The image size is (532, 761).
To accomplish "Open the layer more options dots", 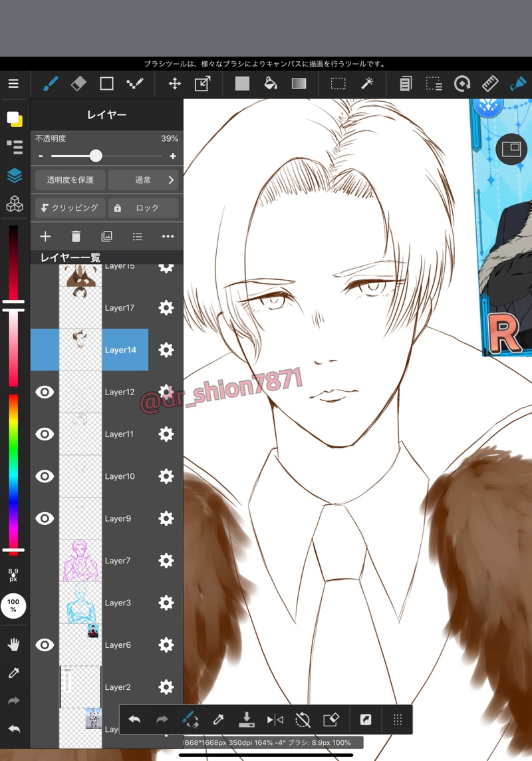I will pyautogui.click(x=168, y=236).
